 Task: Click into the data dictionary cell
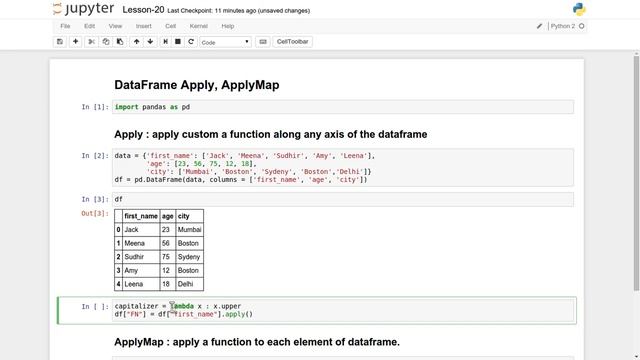tap(343, 167)
